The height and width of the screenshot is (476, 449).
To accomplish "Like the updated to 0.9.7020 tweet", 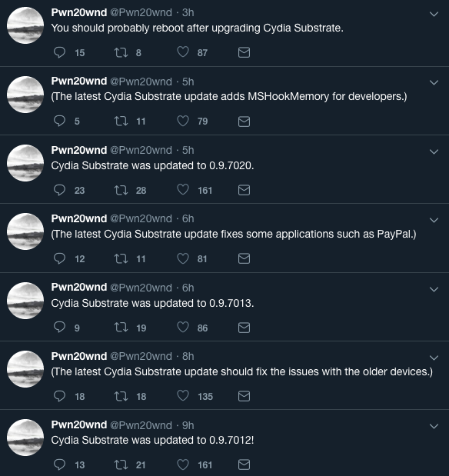I will (183, 190).
